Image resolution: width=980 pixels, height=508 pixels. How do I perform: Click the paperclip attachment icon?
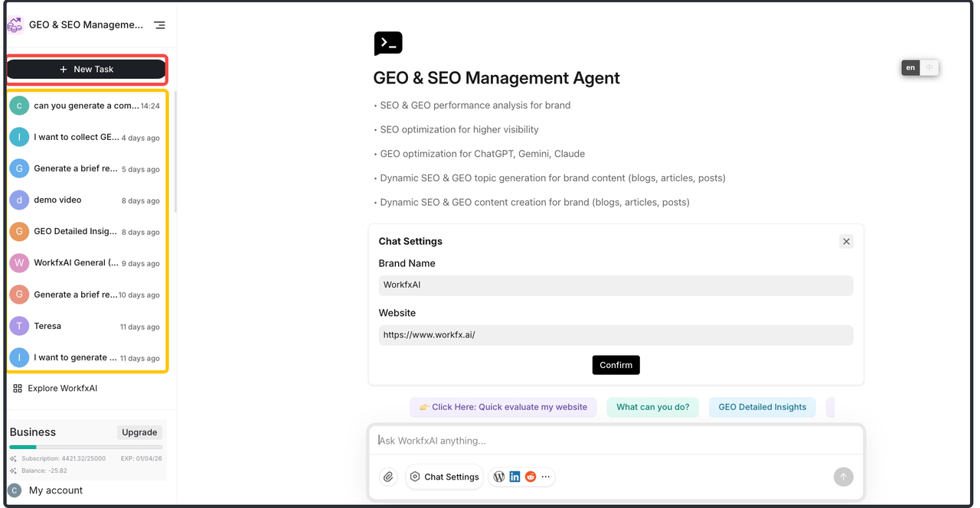[388, 477]
